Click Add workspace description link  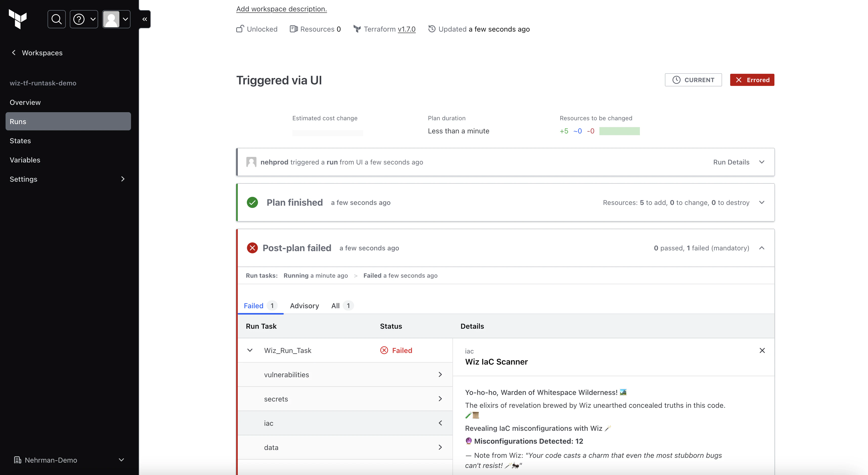[x=281, y=9]
